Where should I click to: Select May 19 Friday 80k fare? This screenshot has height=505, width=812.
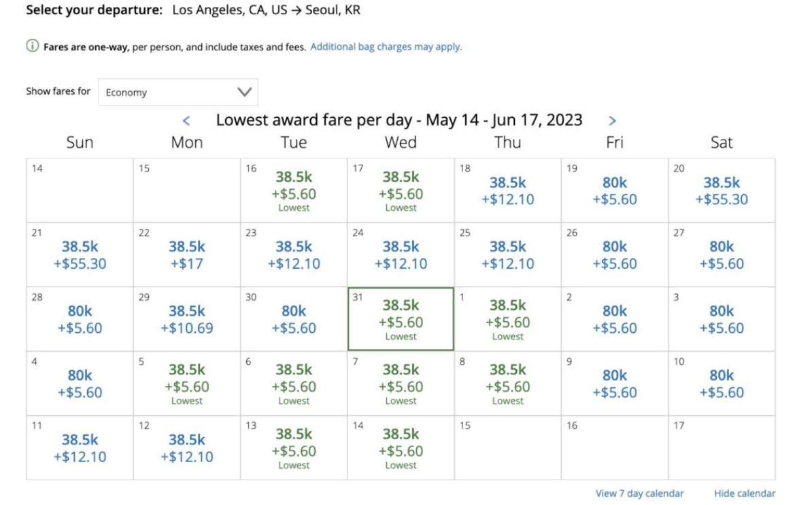pyautogui.click(x=615, y=191)
